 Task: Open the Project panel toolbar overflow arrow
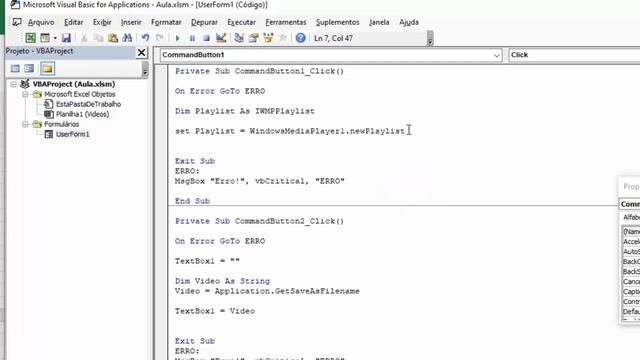145,70
